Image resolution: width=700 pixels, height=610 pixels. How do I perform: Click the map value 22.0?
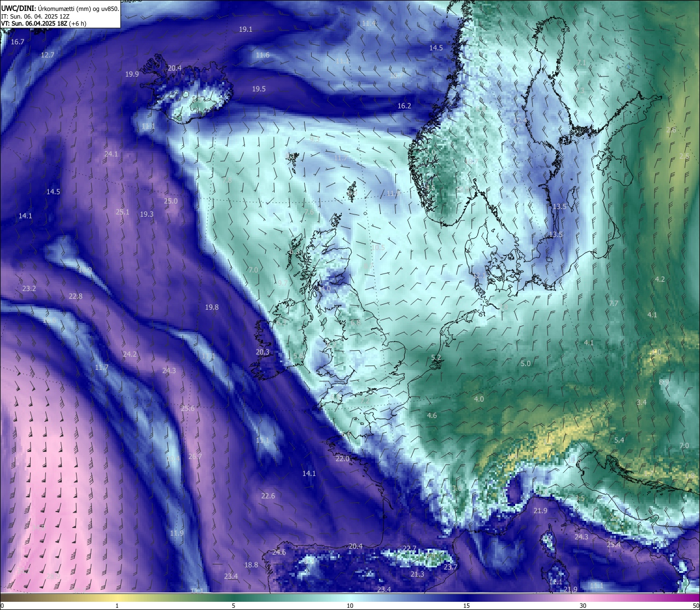[342, 459]
